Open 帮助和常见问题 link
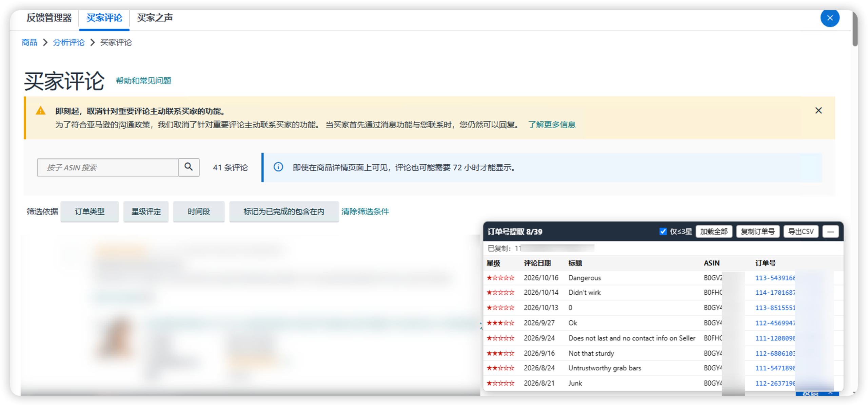The height and width of the screenshot is (406, 868). 143,81
